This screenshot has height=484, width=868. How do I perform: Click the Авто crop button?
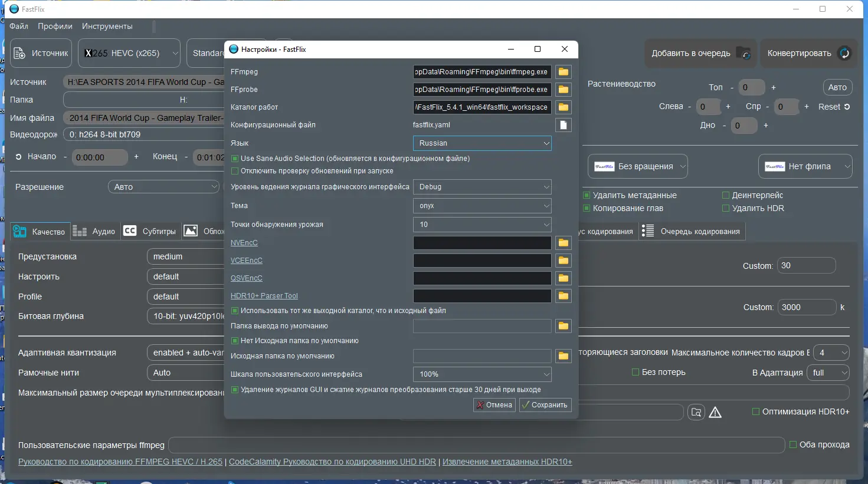tap(837, 87)
